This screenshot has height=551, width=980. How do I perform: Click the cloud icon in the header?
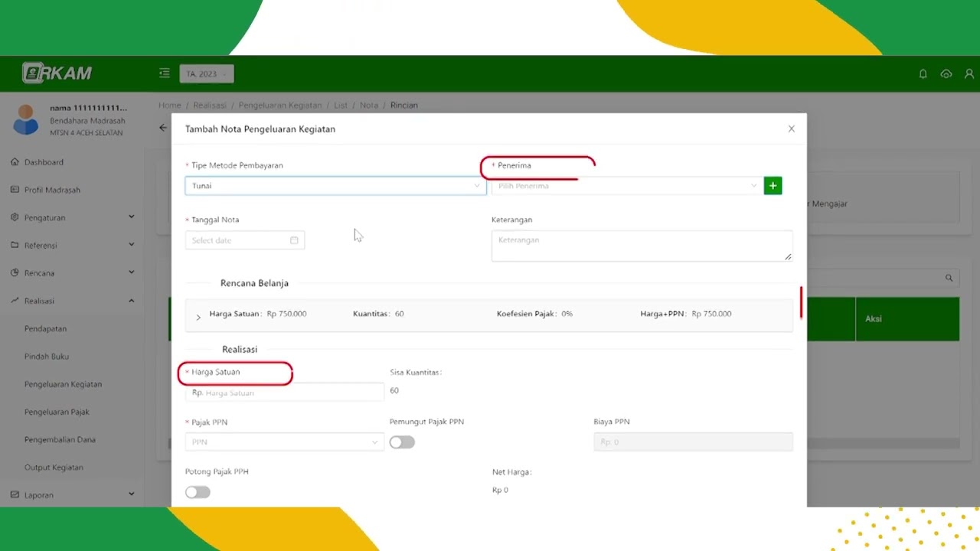pyautogui.click(x=946, y=74)
